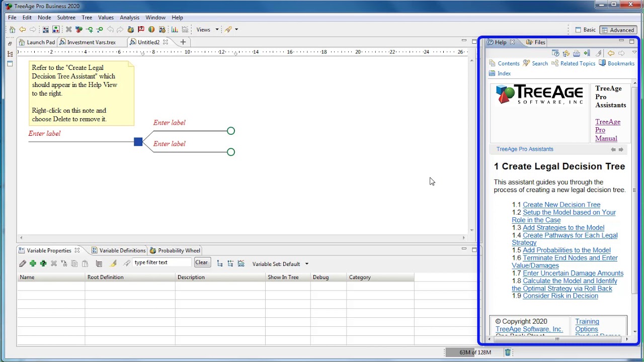Go back in Help view
This screenshot has width=644, height=362.
(611, 53)
